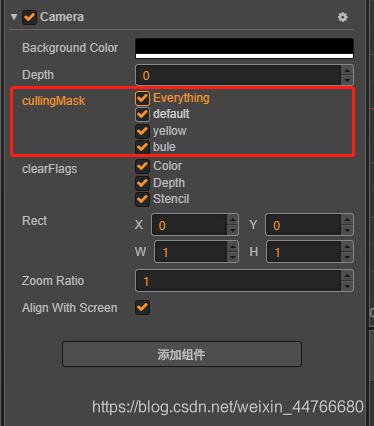
Task: Increase the Depth value with up arrow
Action: point(347,70)
